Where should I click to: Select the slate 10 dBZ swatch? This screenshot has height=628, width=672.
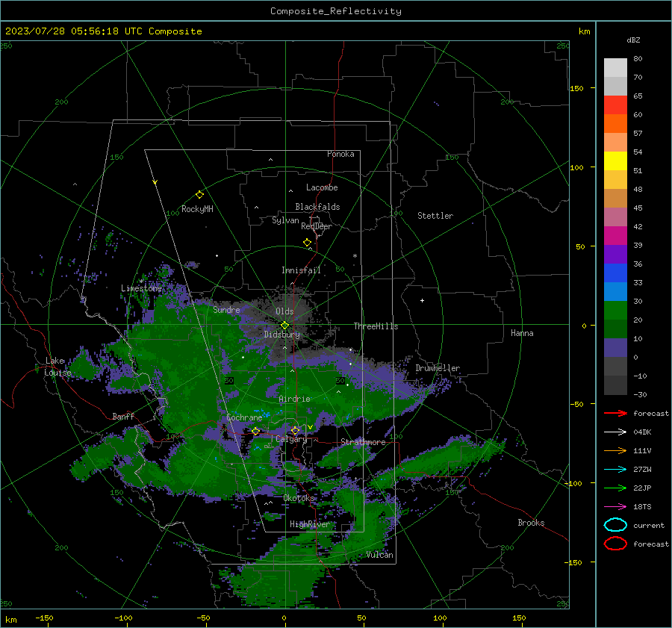615,348
